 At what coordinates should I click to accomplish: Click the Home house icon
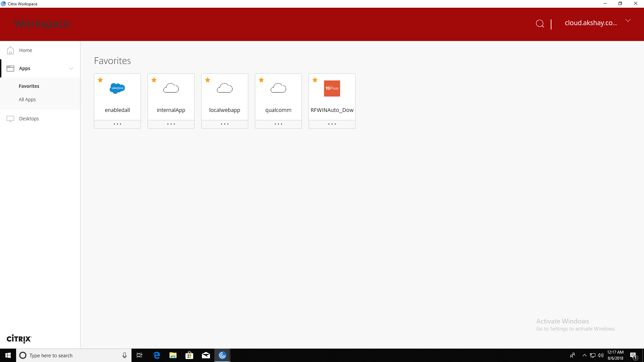click(10, 50)
